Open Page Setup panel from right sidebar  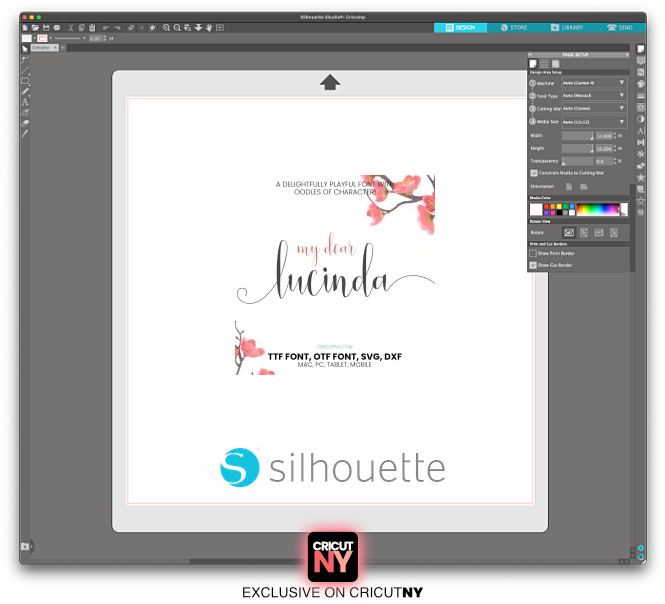click(x=641, y=49)
